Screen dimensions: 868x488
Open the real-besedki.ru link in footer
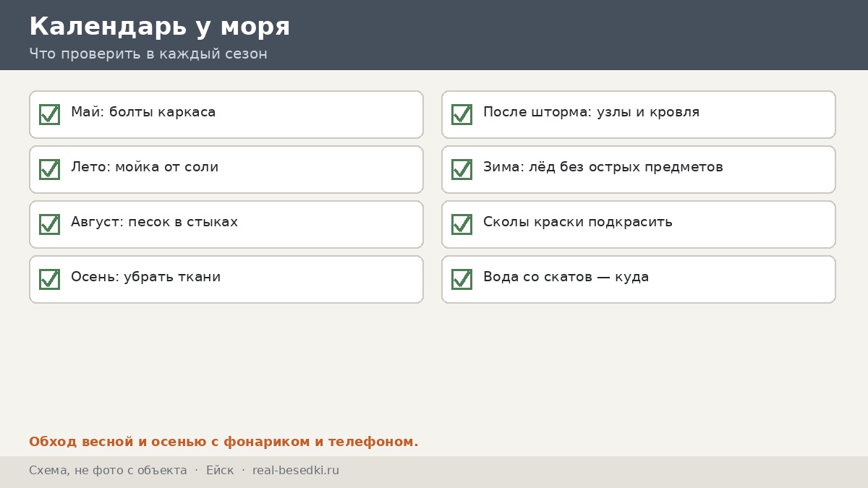pyautogui.click(x=296, y=471)
